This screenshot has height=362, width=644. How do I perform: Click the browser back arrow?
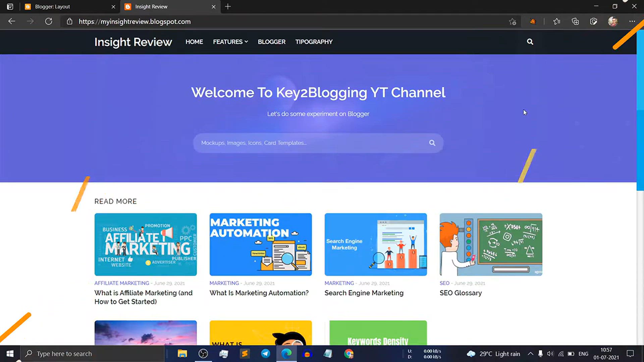pos(12,21)
